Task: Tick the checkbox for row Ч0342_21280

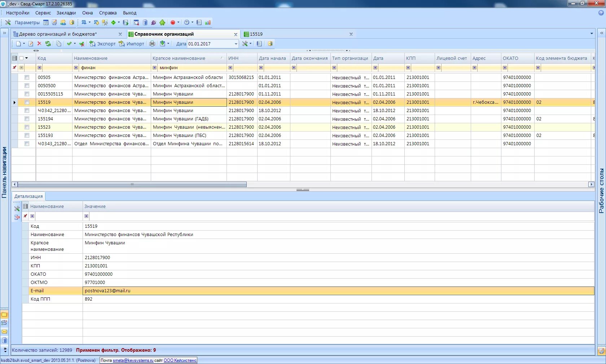Action: tap(27, 110)
